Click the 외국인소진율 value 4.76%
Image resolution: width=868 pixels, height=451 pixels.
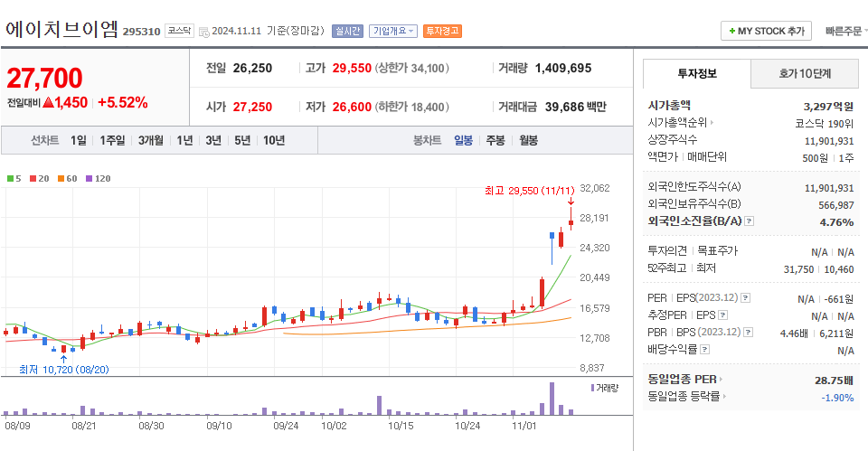[x=836, y=222]
